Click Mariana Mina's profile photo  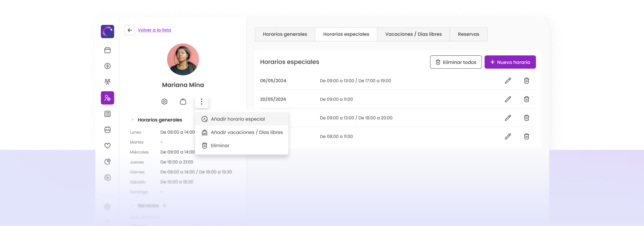183,59
